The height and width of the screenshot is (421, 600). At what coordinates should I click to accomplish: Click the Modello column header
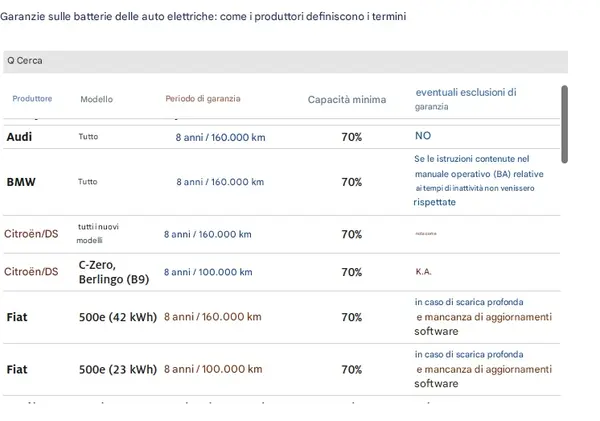coord(97,99)
